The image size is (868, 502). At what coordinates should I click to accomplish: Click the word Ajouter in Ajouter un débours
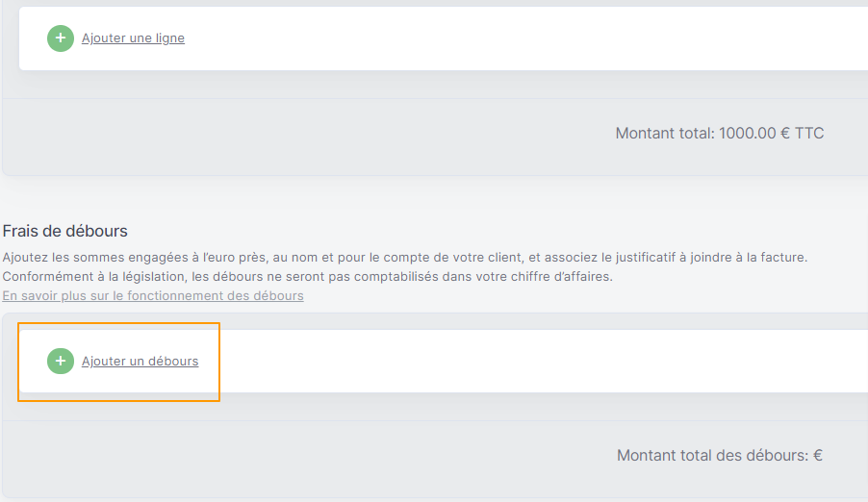point(103,361)
